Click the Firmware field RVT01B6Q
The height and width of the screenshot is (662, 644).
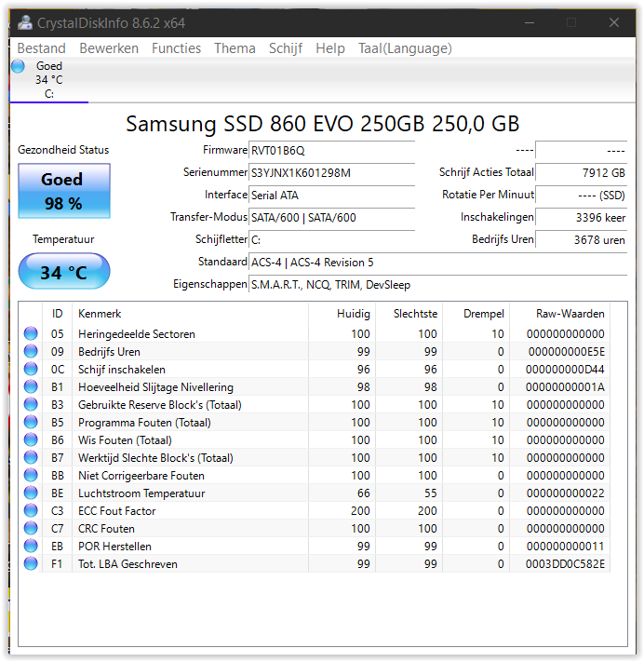331,151
